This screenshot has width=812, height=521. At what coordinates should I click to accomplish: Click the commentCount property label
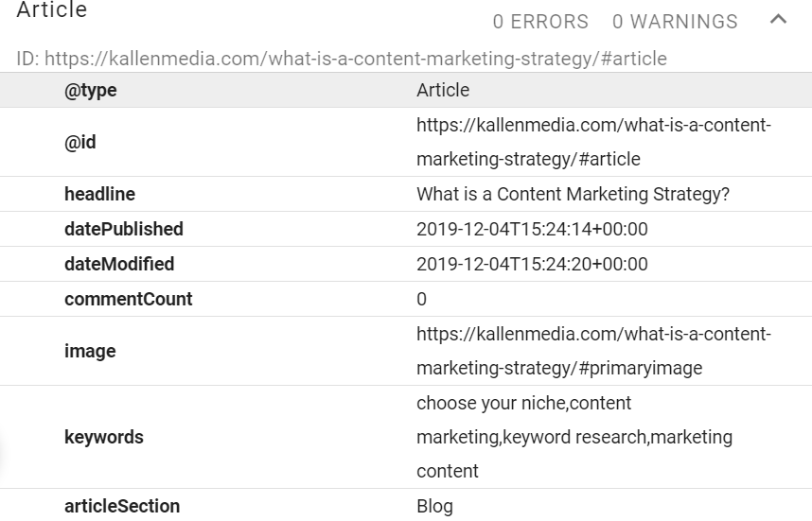pos(129,299)
